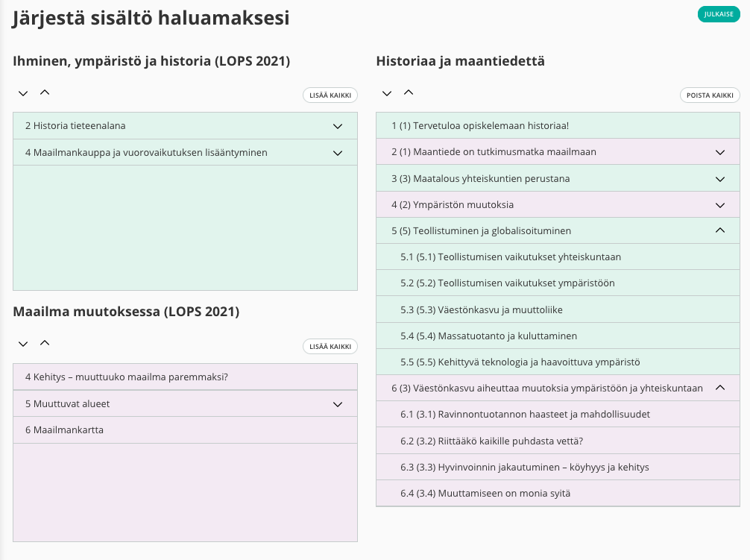Click Poista kaikki button
The height and width of the screenshot is (560, 750).
[710, 95]
